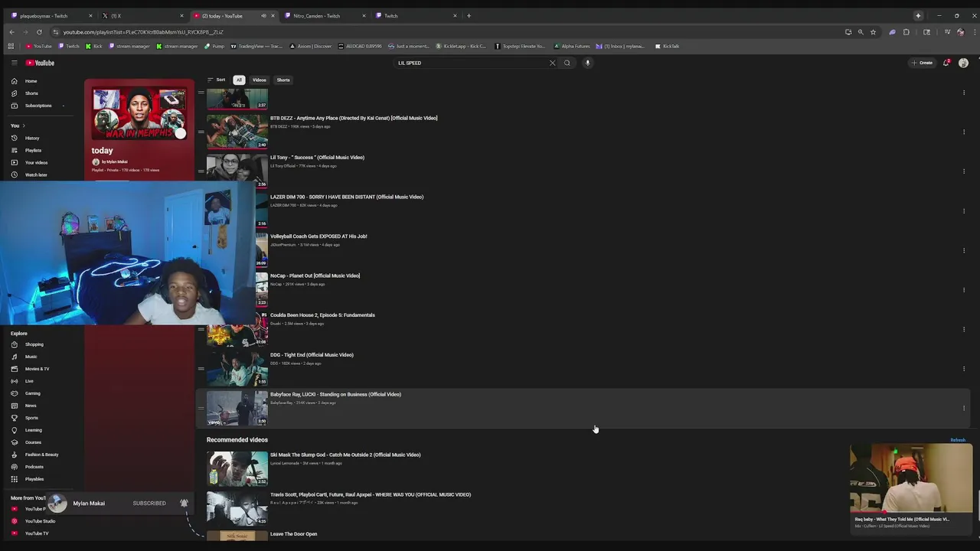
Task: Switch to the X browser tab
Action: (x=142, y=15)
